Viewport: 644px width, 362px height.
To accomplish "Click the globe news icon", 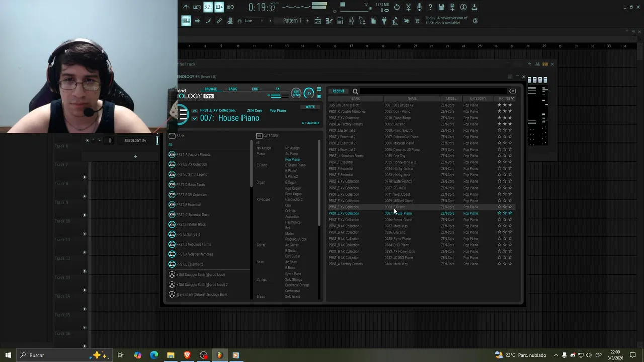I will (x=475, y=21).
